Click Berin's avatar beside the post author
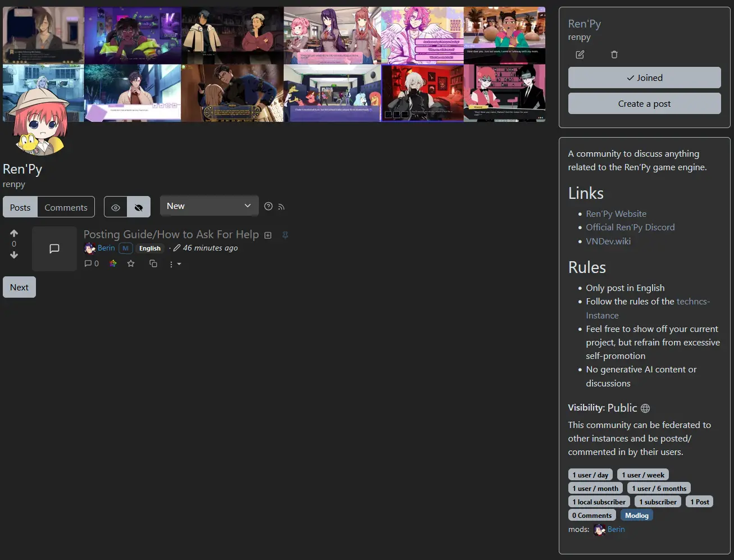 pos(89,248)
